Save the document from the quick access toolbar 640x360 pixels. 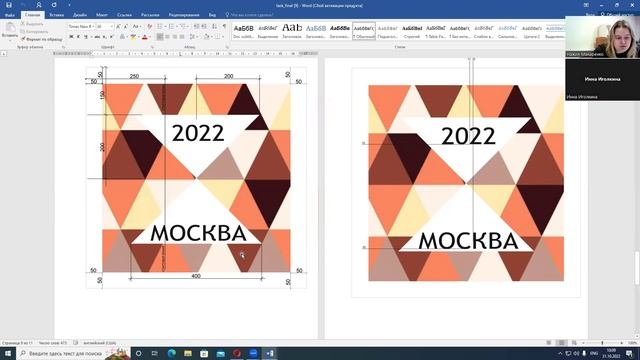point(9,5)
